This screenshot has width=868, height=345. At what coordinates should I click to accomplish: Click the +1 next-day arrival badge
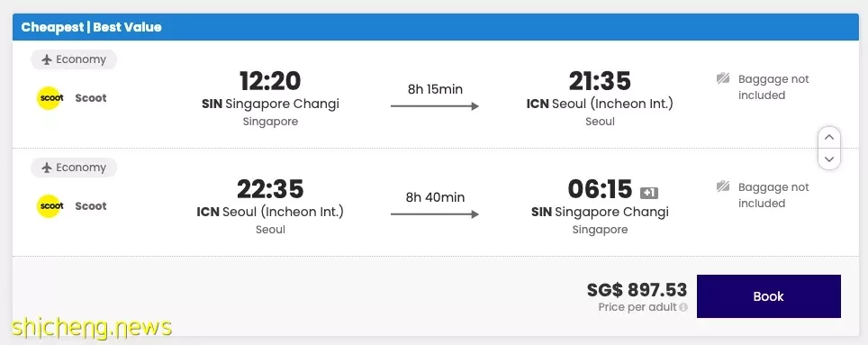pyautogui.click(x=649, y=194)
